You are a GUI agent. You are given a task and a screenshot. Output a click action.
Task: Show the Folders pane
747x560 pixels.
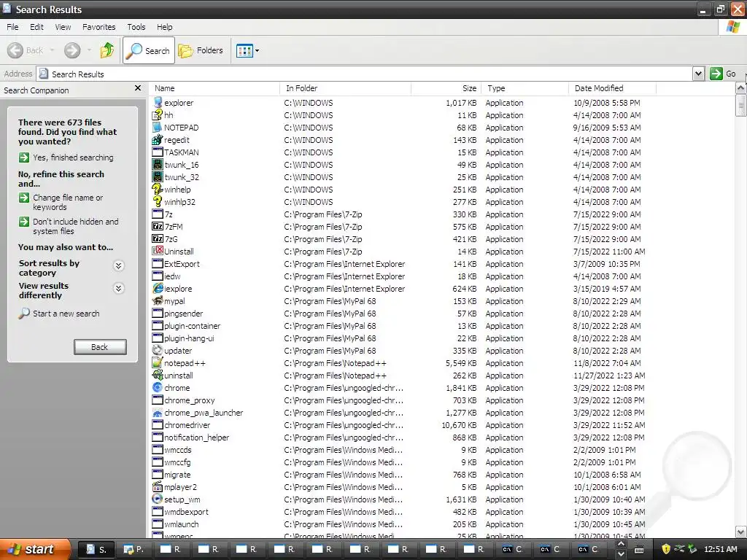pos(201,50)
